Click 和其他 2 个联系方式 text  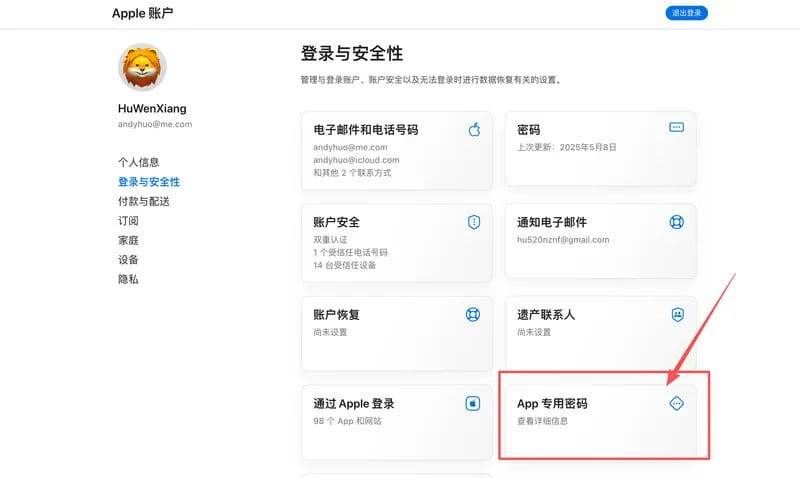(352, 172)
